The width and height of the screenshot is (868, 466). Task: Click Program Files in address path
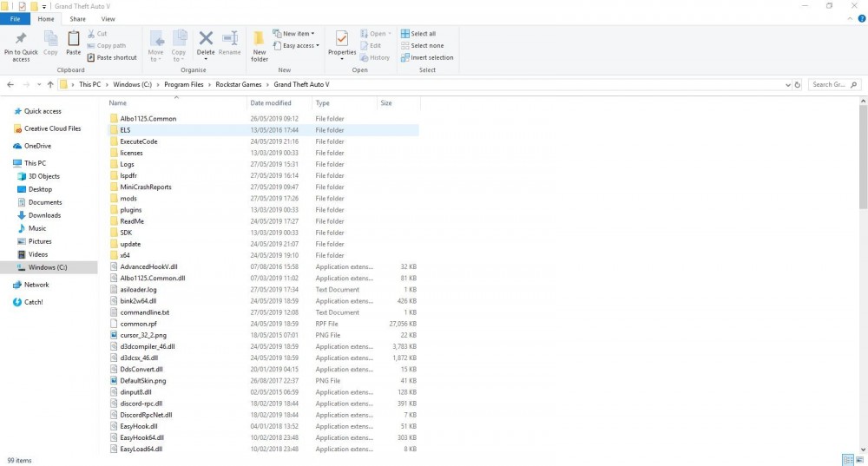click(x=184, y=85)
